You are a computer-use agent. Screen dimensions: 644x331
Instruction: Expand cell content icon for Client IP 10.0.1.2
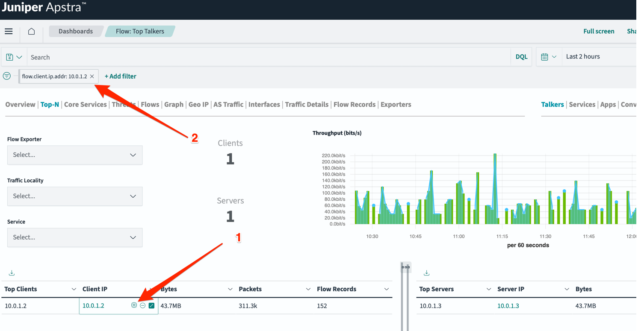[151, 305]
